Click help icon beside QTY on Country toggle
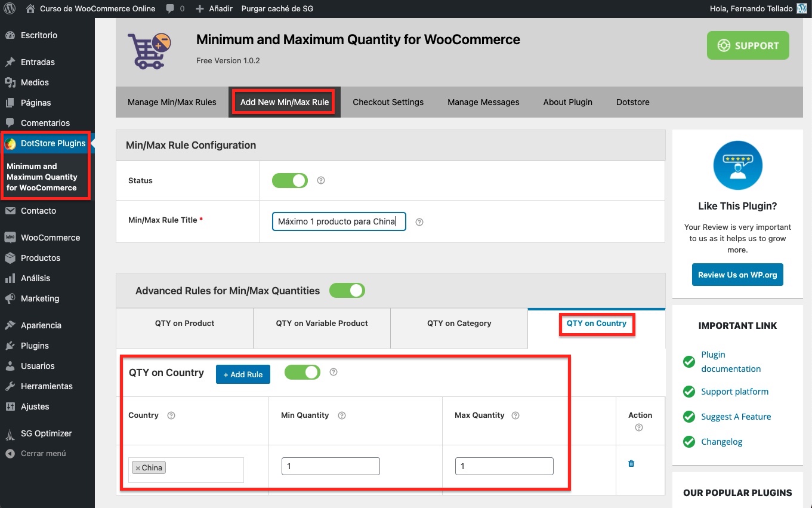The height and width of the screenshot is (508, 812). (x=334, y=372)
